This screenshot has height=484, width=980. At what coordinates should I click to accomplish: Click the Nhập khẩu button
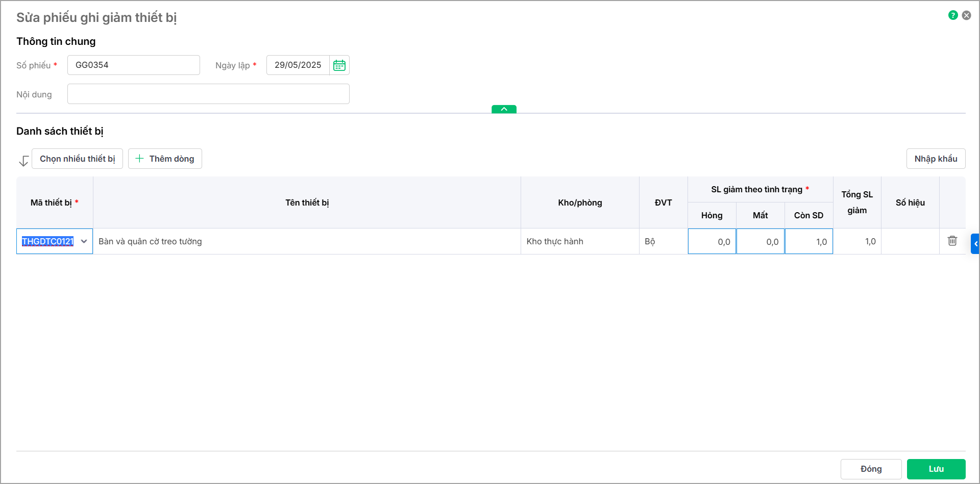click(936, 159)
